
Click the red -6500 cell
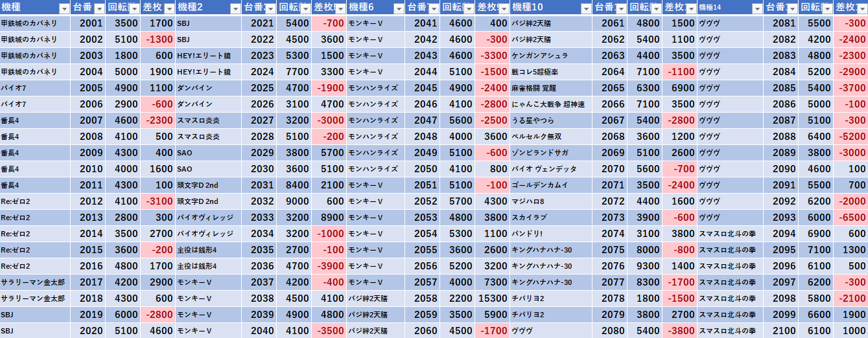[850, 218]
